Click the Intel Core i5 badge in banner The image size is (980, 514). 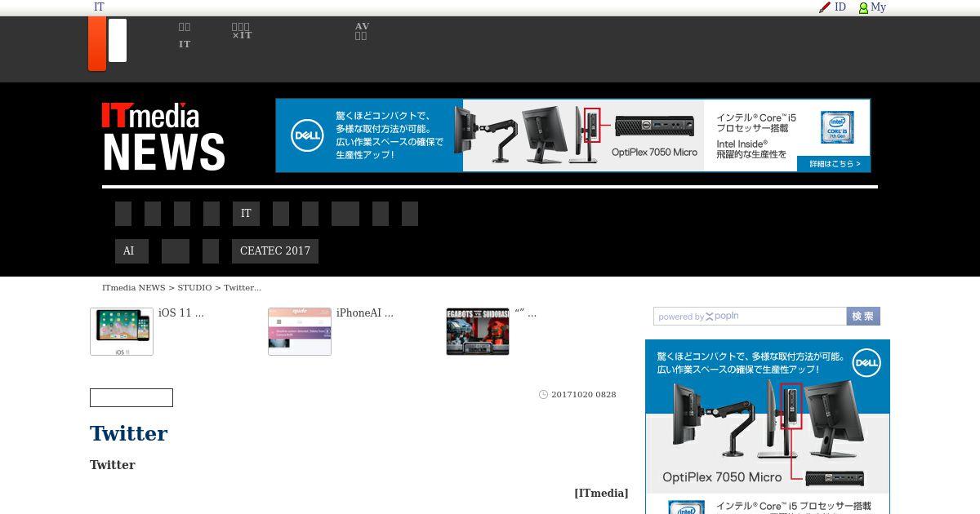click(837, 127)
